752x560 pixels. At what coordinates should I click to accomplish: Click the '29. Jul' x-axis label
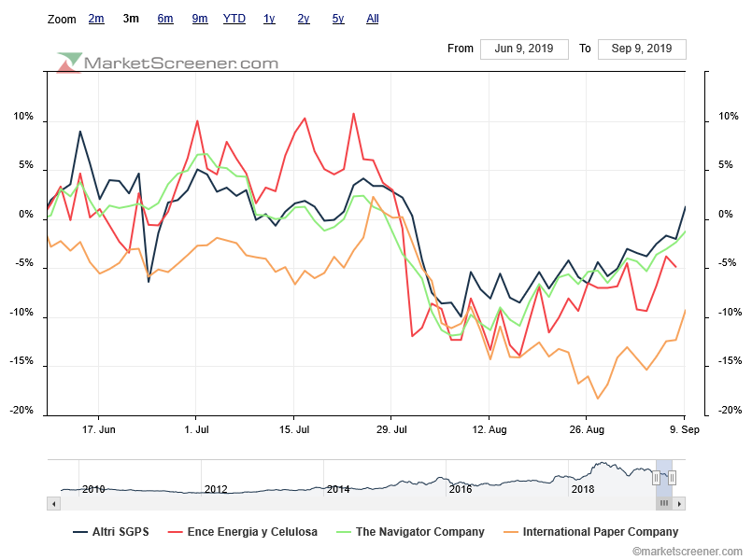click(x=391, y=429)
